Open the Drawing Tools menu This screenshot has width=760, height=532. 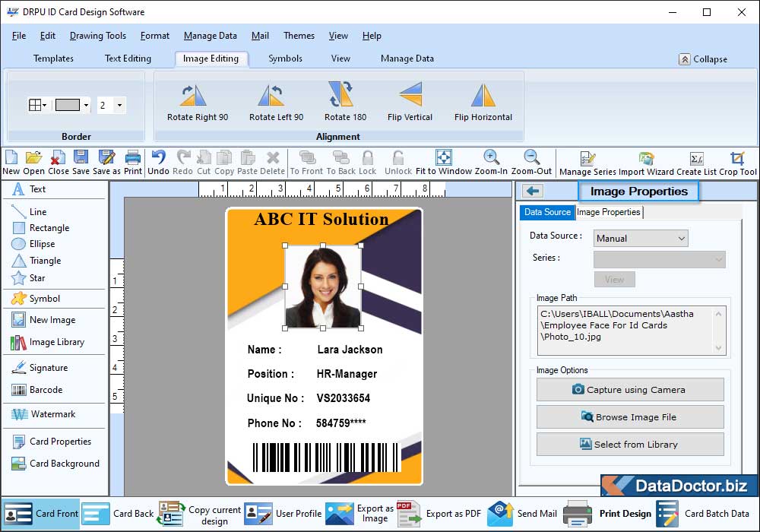click(98, 36)
